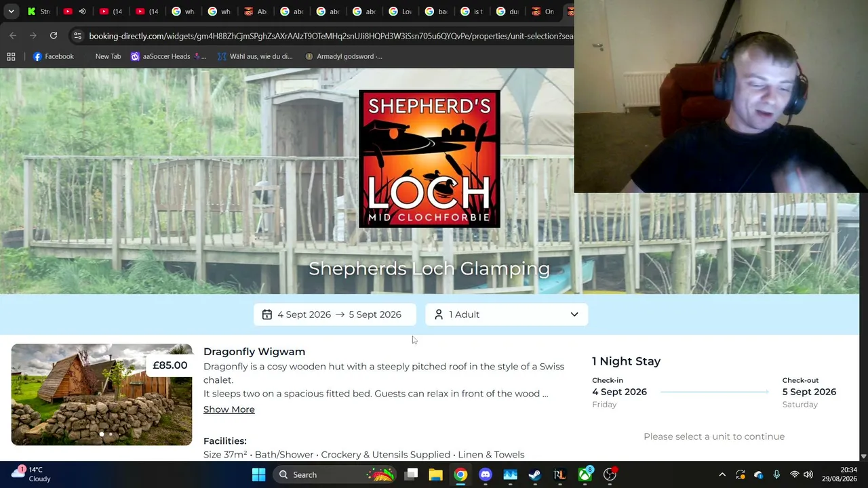Open the Armadyl godsword bookmark
Image resolution: width=868 pixels, height=488 pixels.
344,56
